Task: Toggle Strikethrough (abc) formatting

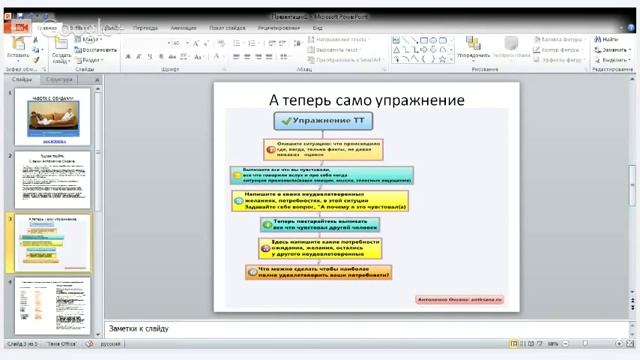Action: coord(172,57)
